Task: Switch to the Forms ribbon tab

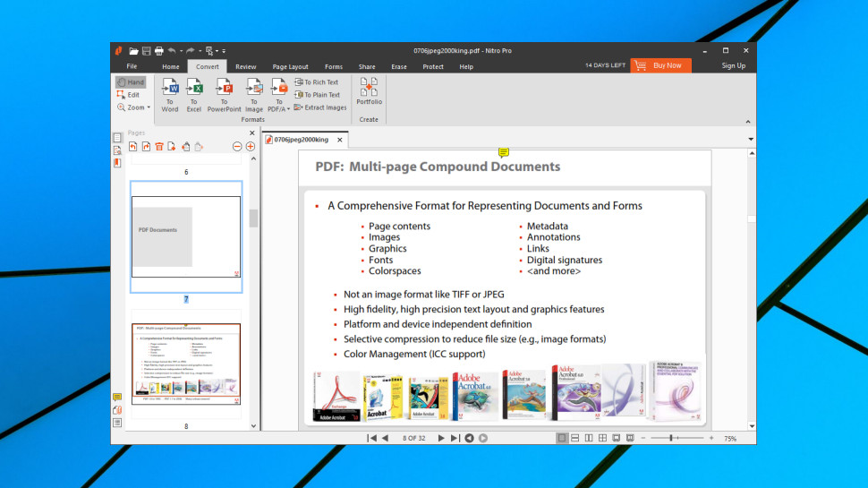Action: pyautogui.click(x=334, y=66)
